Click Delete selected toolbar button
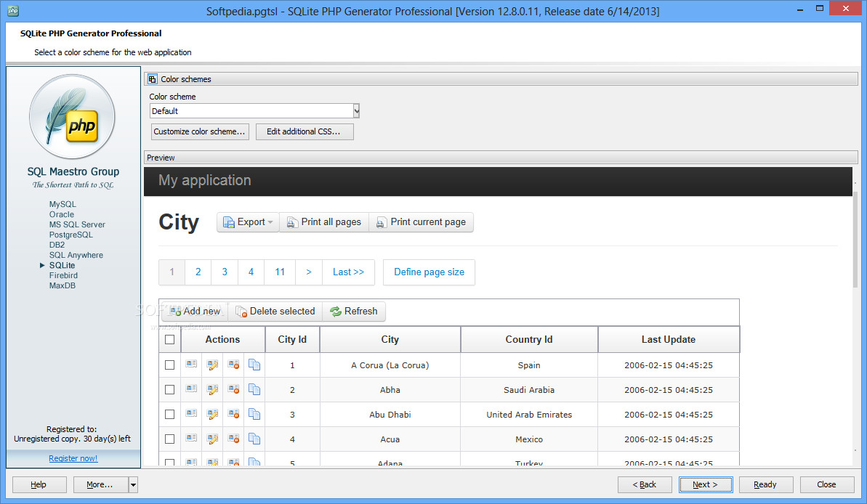867x504 pixels. 275,311
